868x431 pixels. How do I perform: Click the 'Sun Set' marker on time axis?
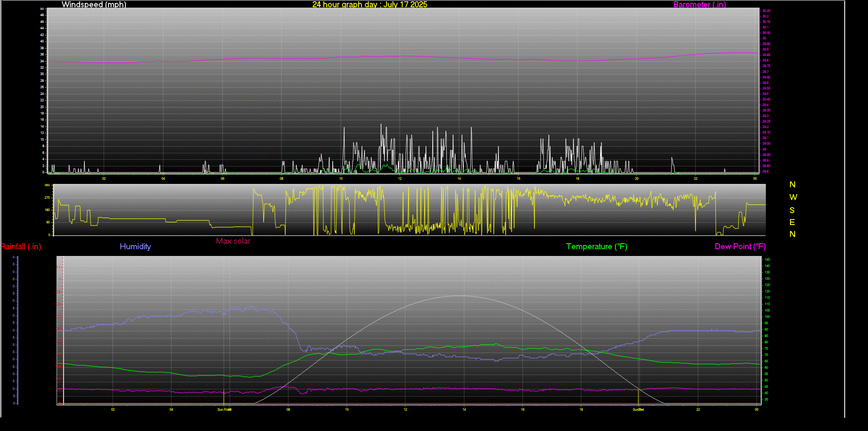(638, 409)
